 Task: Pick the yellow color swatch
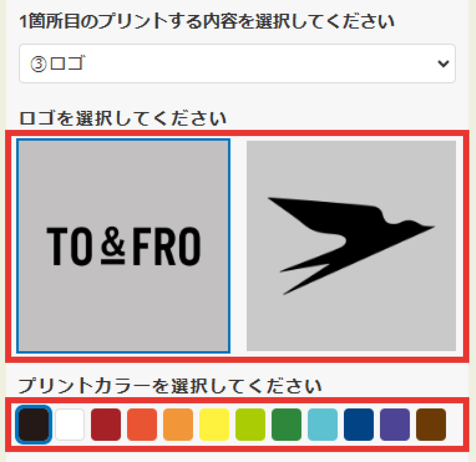point(214,424)
